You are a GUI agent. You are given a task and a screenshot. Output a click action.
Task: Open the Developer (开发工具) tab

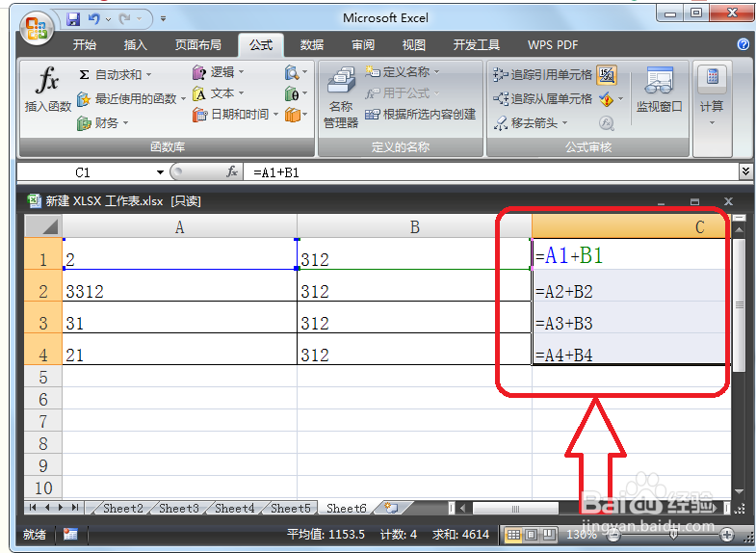click(x=476, y=45)
